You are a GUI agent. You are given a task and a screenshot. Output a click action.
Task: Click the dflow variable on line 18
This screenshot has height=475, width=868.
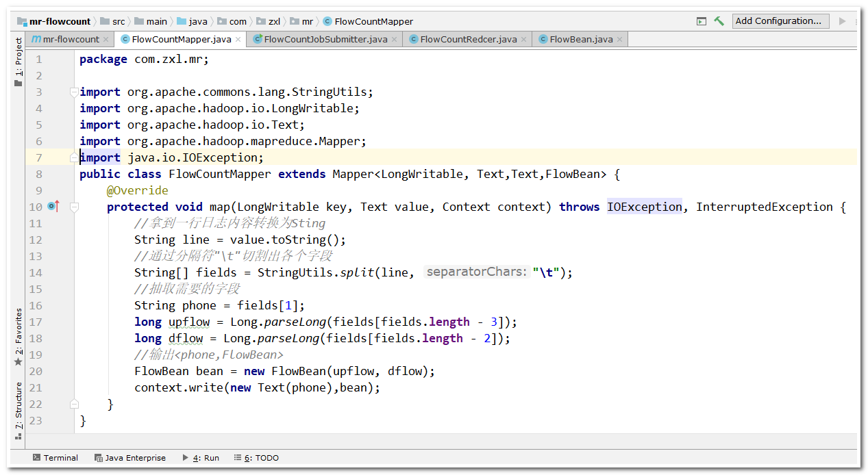186,338
